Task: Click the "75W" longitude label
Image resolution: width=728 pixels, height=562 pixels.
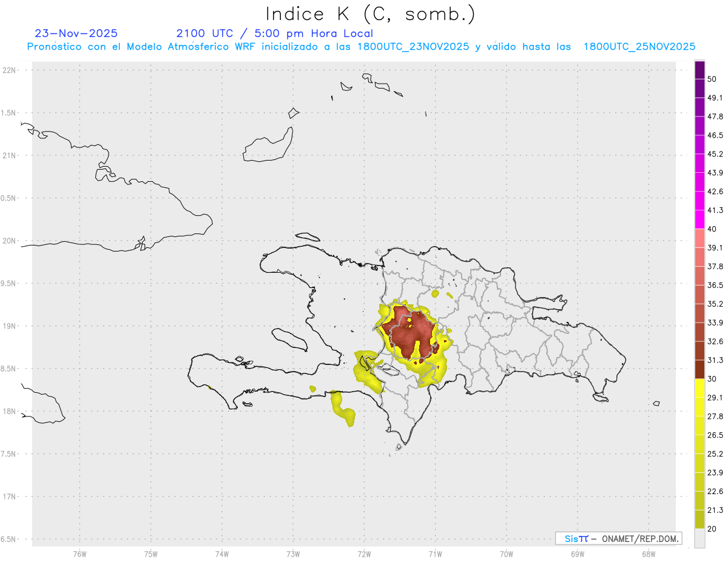Action: 150,554
